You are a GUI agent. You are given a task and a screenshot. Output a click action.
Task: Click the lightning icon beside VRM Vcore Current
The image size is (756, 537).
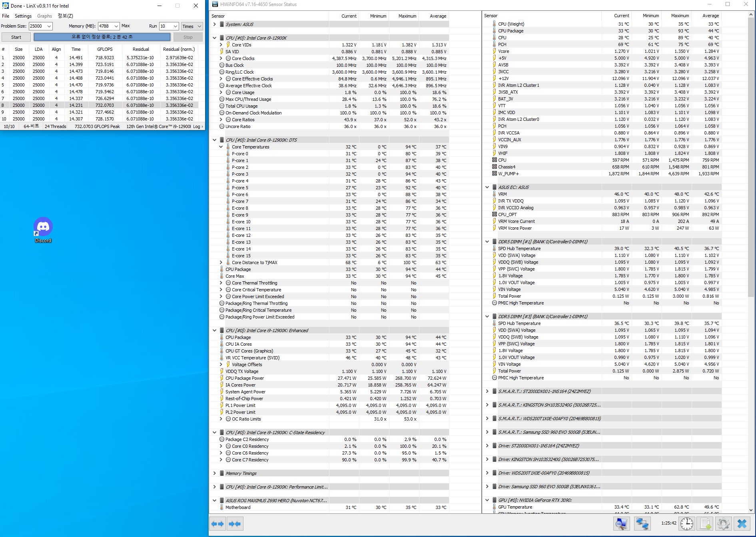pyautogui.click(x=495, y=221)
